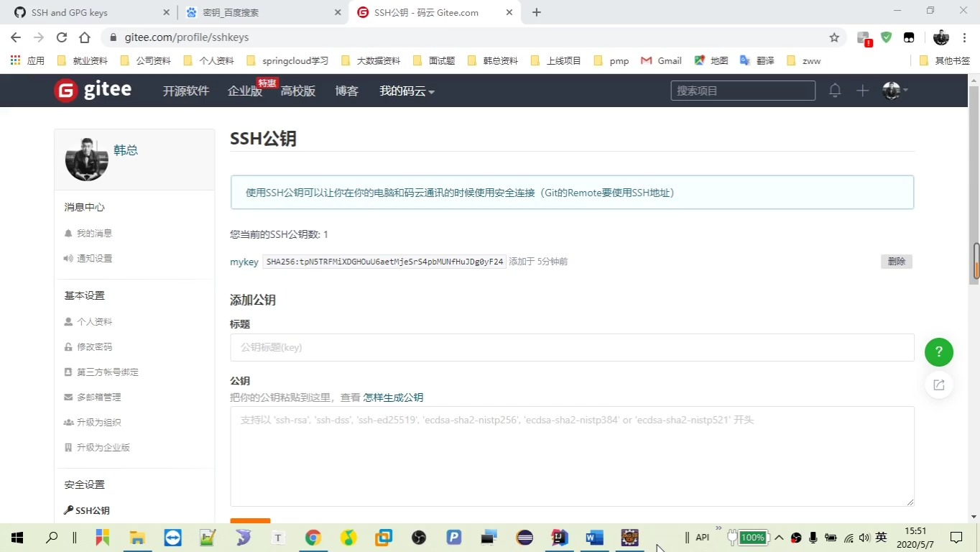Click the Gitee logo in the header
The height and width of the screenshot is (552, 980).
point(93,91)
